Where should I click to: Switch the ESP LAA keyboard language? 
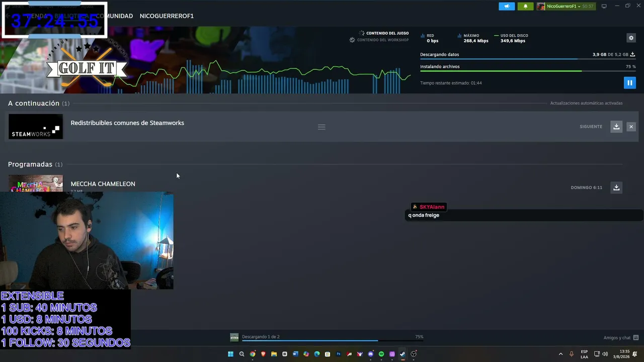(584, 354)
